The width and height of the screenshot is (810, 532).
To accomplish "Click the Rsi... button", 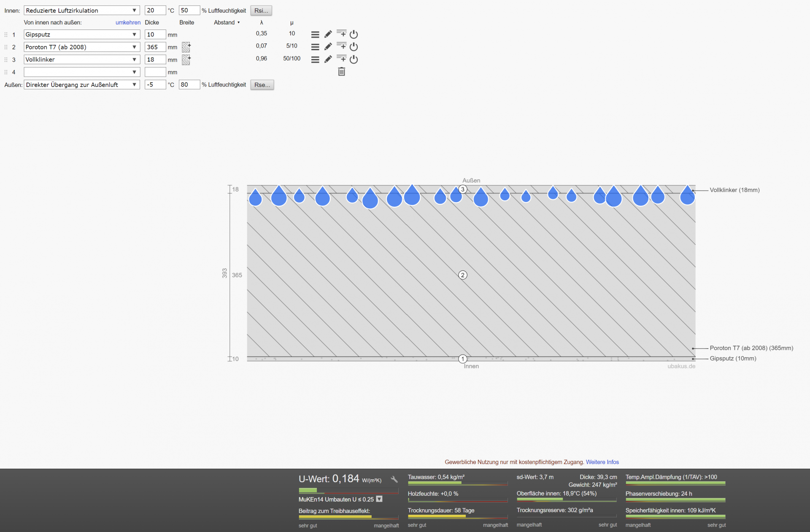I will [x=261, y=11].
